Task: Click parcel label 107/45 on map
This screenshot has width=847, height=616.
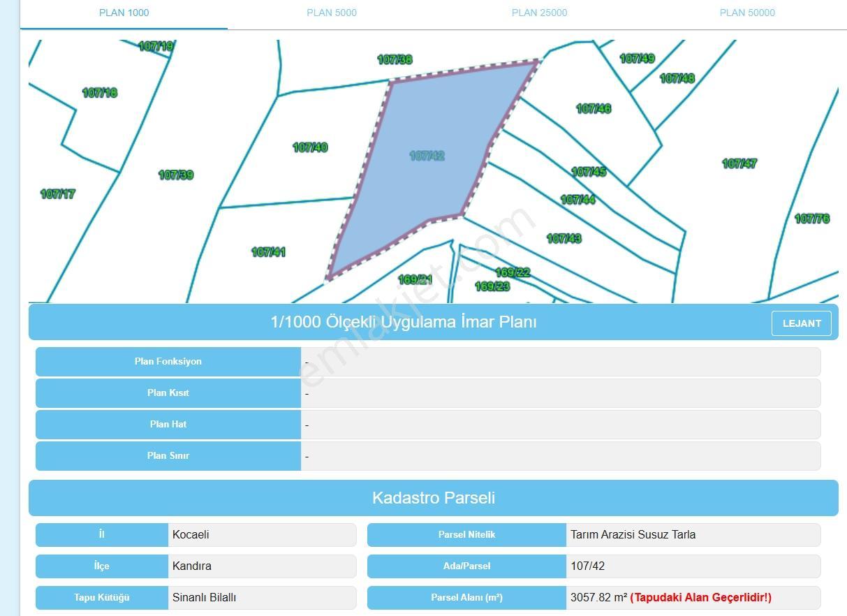Action: [589, 172]
